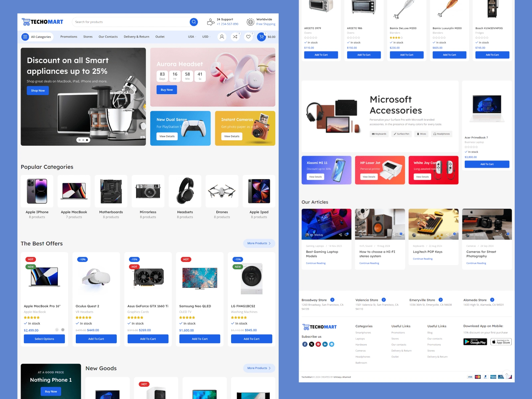Viewport: 532px width, 399px height.
Task: Select the first hero slider dot
Action: click(x=79, y=140)
